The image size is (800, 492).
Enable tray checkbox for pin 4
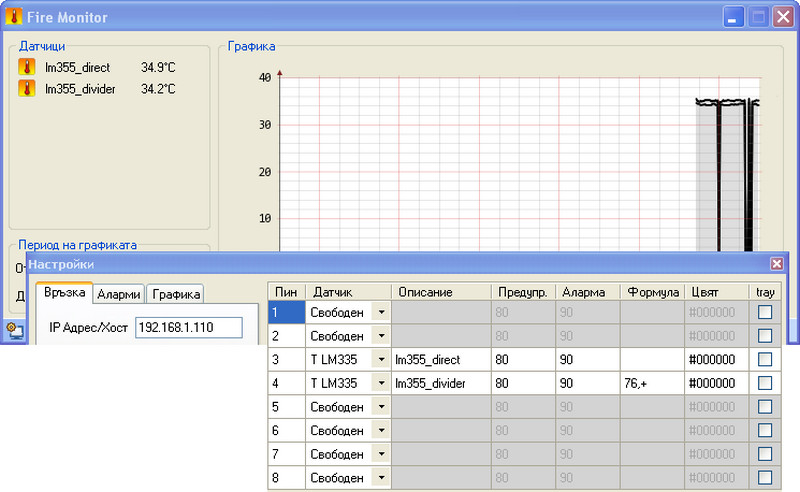765,383
